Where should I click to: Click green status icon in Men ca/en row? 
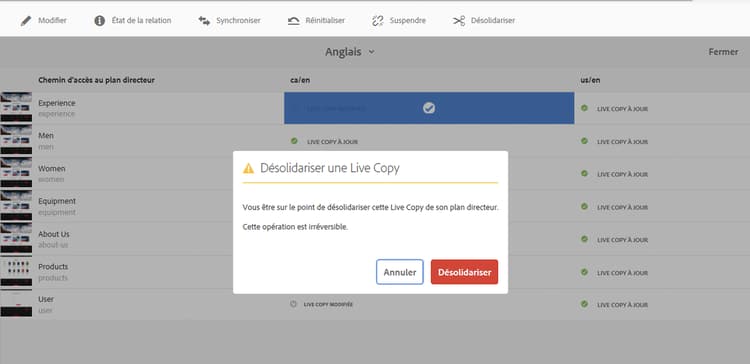pos(294,141)
